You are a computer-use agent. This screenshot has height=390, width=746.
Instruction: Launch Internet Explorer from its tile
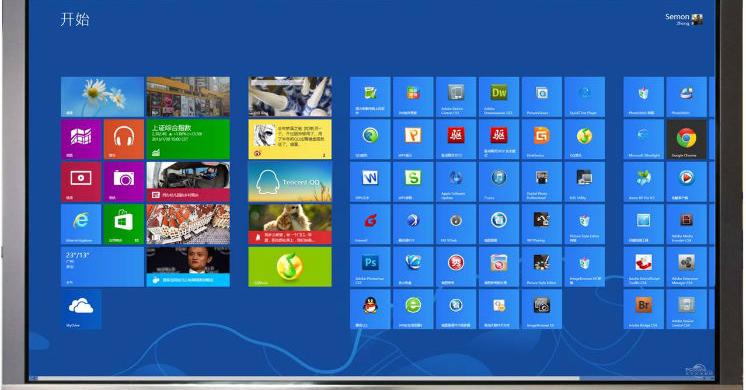(x=81, y=224)
